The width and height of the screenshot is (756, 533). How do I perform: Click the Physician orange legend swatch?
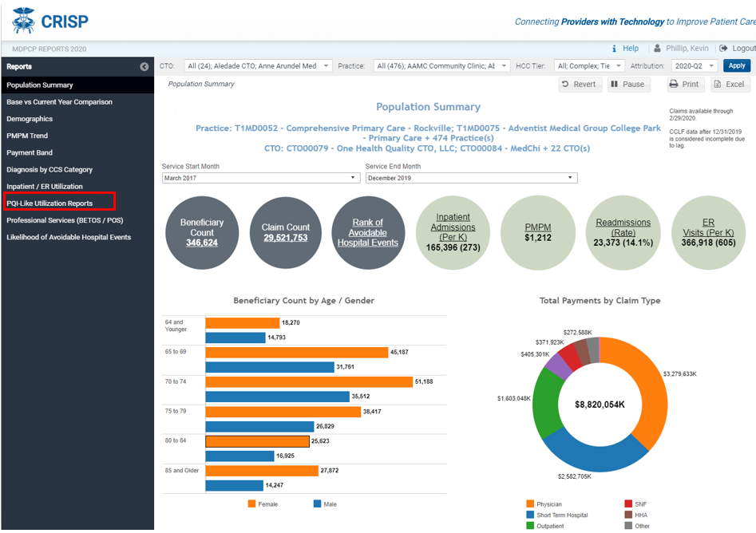click(x=530, y=503)
